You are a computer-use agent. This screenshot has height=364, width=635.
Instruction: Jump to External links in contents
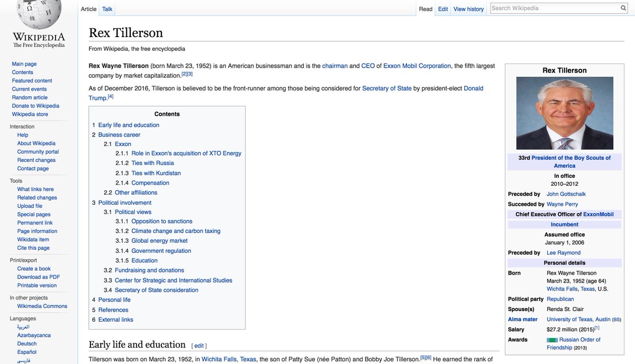[x=116, y=320]
